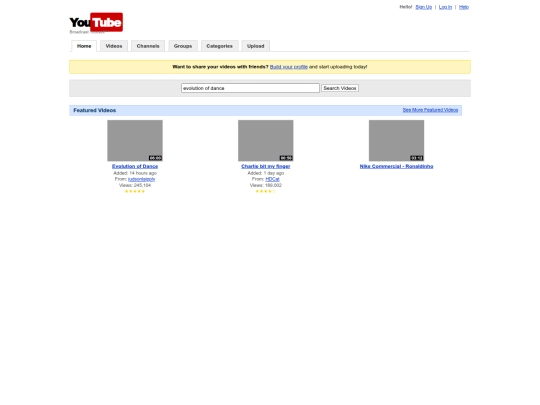Go to the Groups tab
Screen dimensions: 540x405
tap(183, 46)
